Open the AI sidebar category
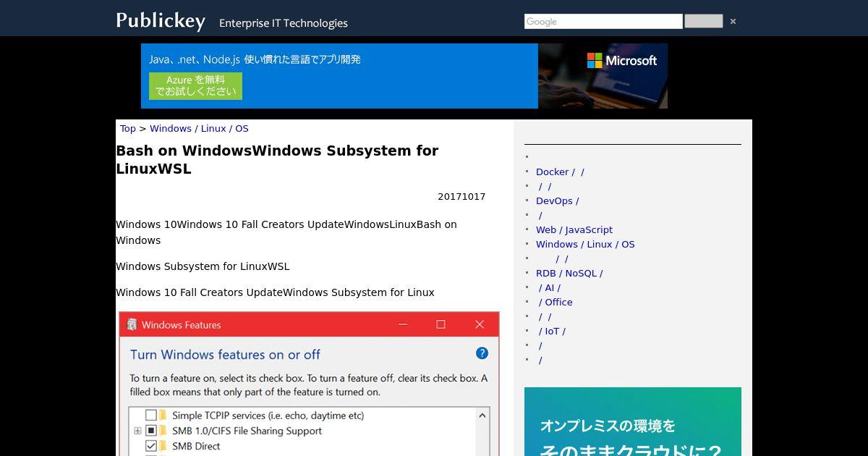Image resolution: width=868 pixels, height=456 pixels. point(550,288)
